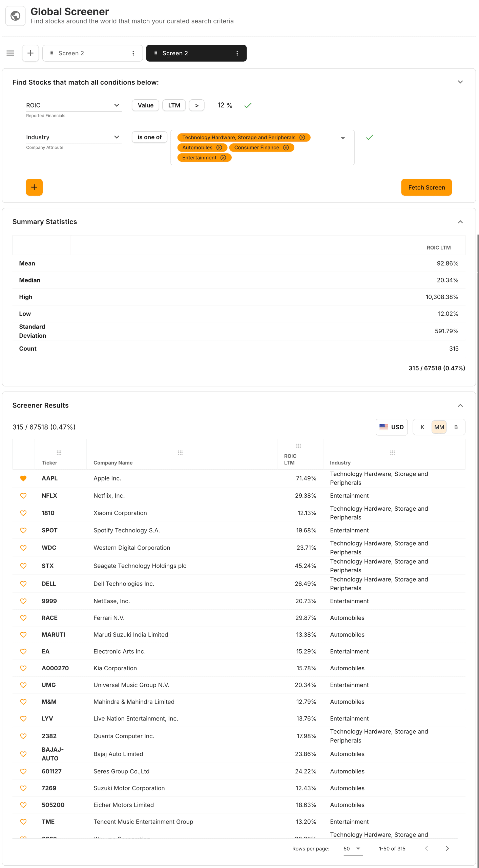
Task: Add a new condition with the orange plus button
Action: coord(34,187)
